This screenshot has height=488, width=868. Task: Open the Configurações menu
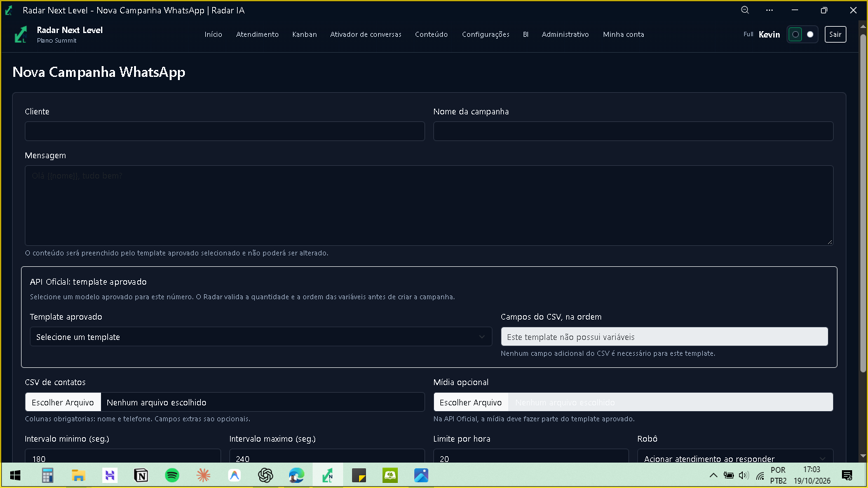(x=485, y=34)
